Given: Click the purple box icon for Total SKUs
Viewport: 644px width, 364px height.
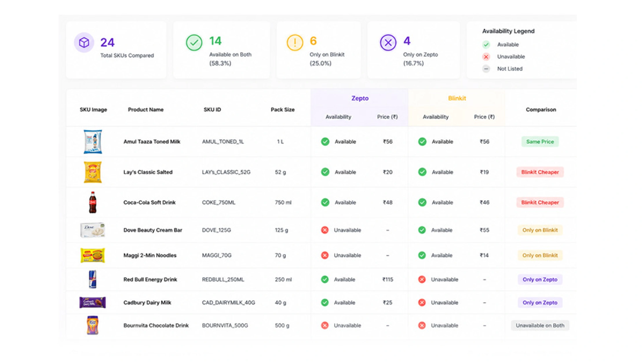Looking at the screenshot, I should [84, 43].
